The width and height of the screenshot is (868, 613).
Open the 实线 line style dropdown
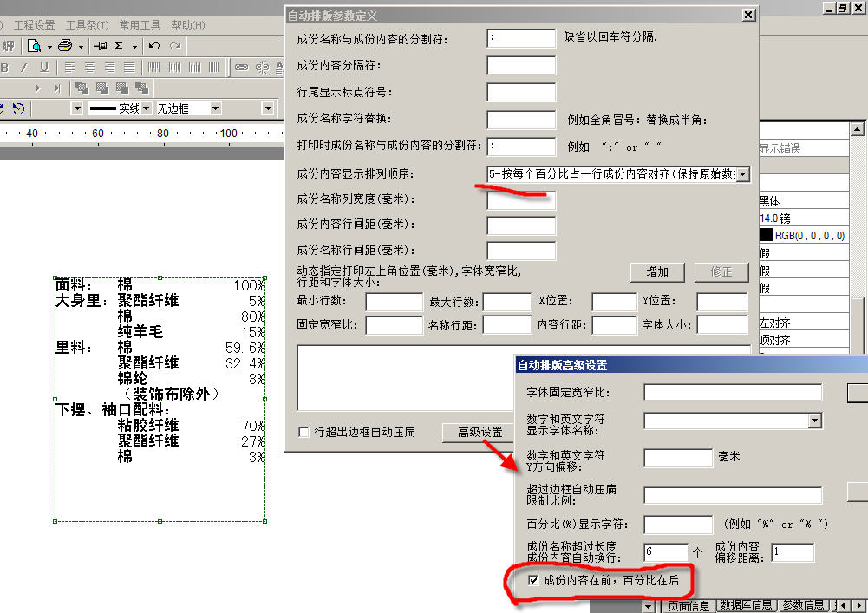[147, 108]
